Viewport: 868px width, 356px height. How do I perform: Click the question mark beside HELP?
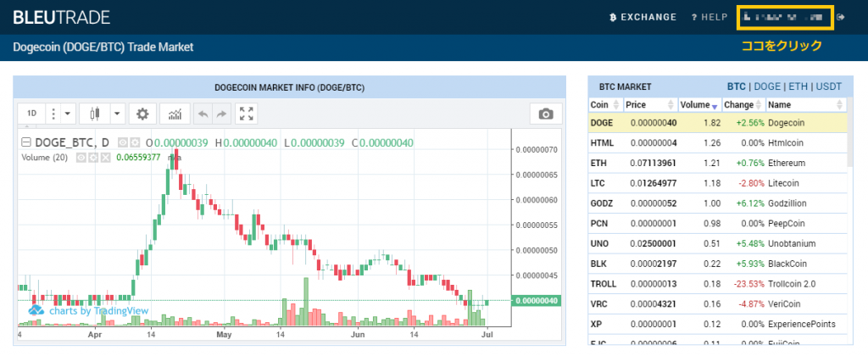coord(693,17)
